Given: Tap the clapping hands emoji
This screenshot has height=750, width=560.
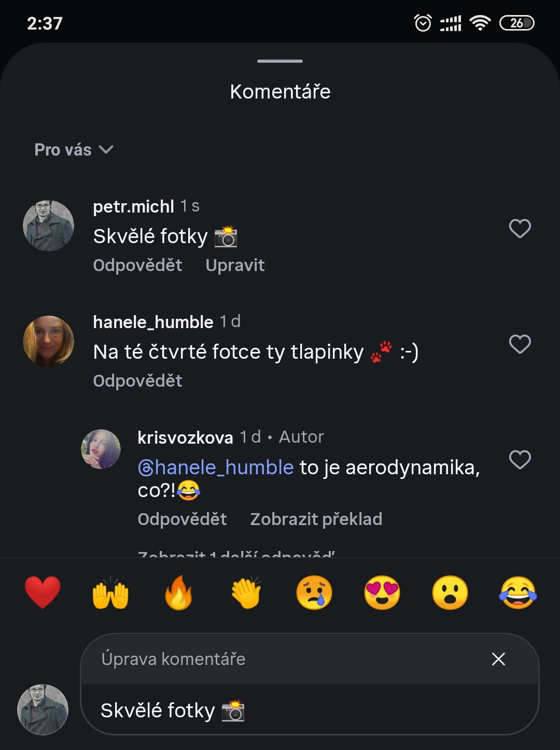Looking at the screenshot, I should pyautogui.click(x=246, y=592).
